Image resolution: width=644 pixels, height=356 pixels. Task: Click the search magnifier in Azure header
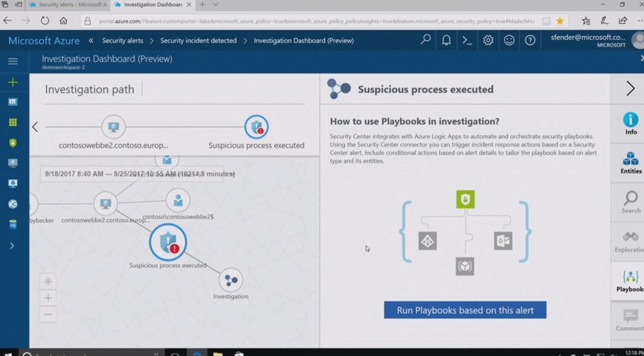426,40
